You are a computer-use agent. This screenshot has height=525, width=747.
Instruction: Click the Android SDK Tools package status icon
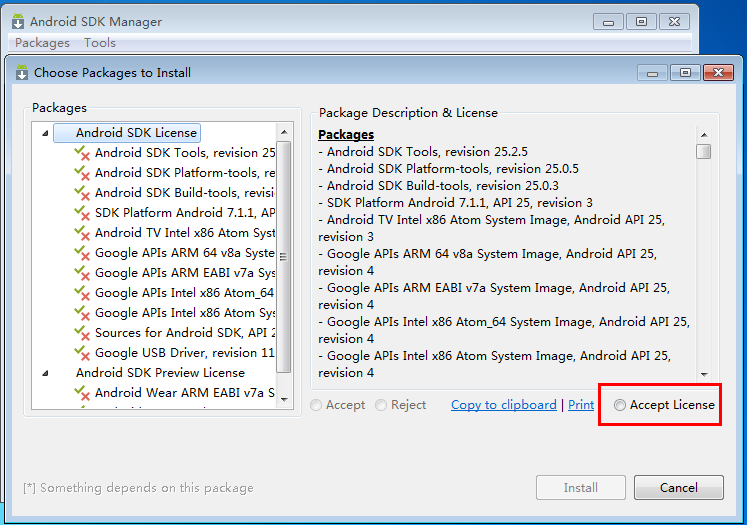(x=82, y=153)
